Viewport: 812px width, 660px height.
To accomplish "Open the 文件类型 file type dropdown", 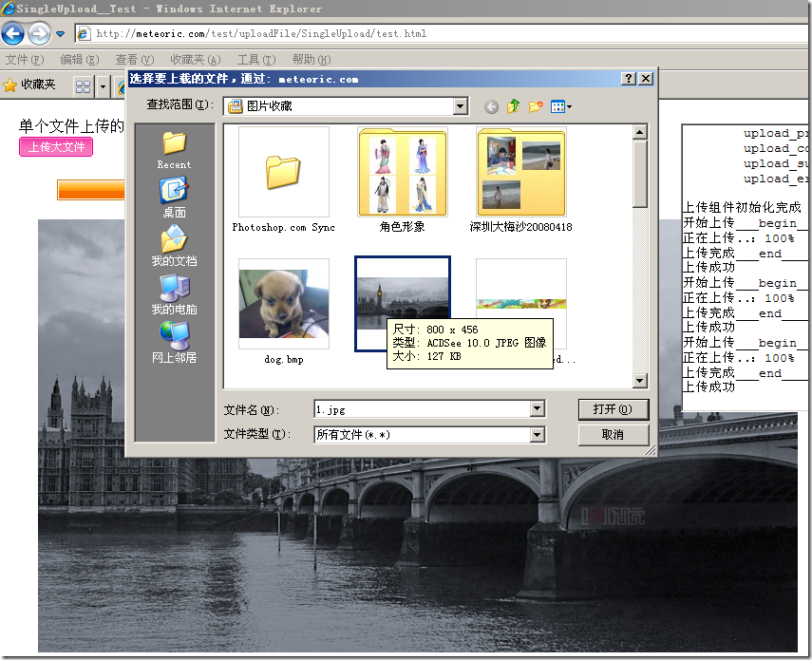I will 539,435.
